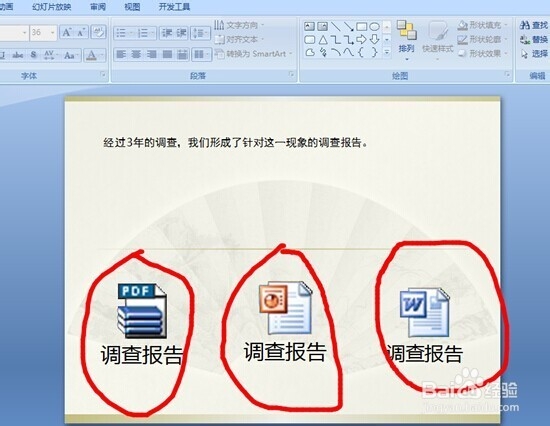550x426 pixels.
Task: Apply the font color A swatch
Action: pyautogui.click(x=91, y=55)
